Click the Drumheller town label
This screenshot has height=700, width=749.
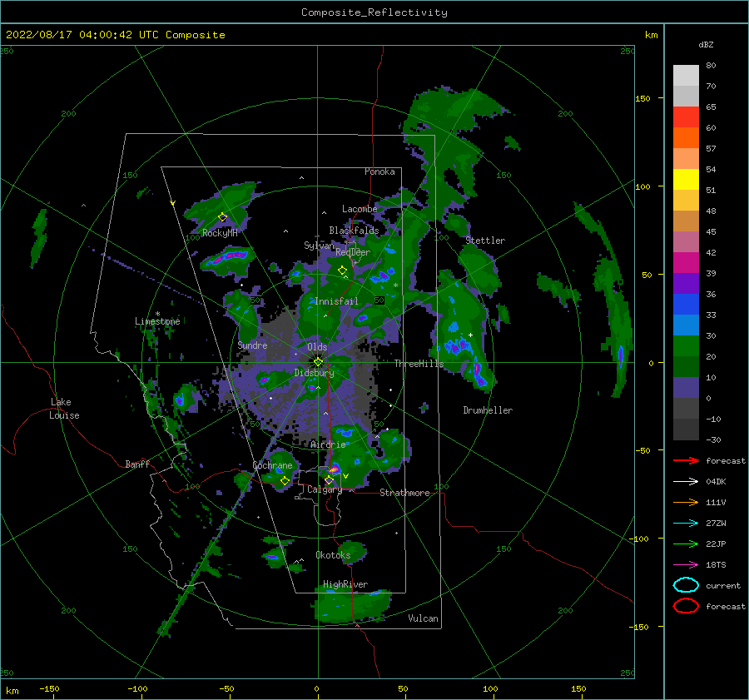click(488, 410)
